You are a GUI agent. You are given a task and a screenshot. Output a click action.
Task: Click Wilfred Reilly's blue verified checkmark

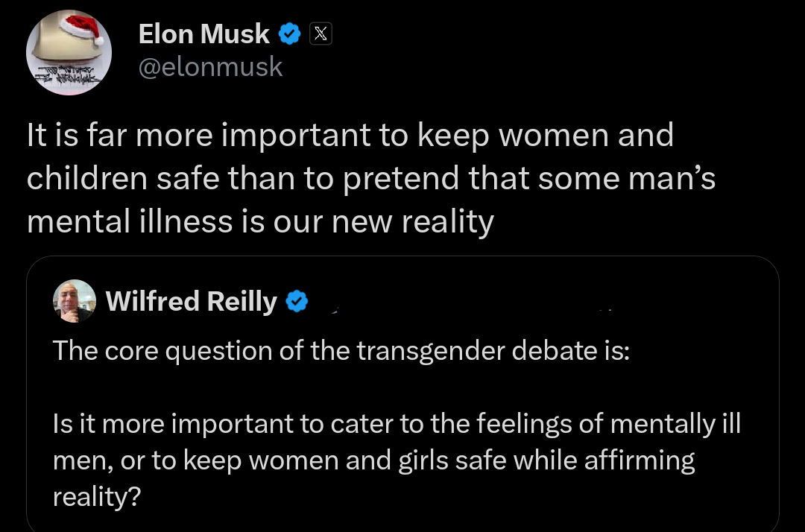pyautogui.click(x=297, y=301)
